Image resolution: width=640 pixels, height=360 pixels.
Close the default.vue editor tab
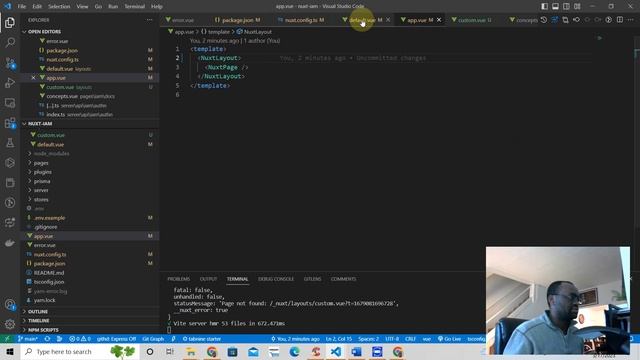tap(388, 20)
